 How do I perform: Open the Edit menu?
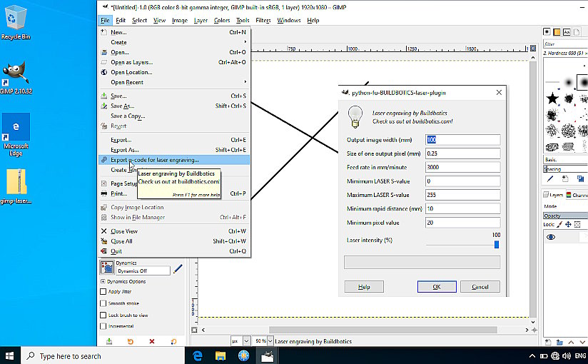click(121, 20)
